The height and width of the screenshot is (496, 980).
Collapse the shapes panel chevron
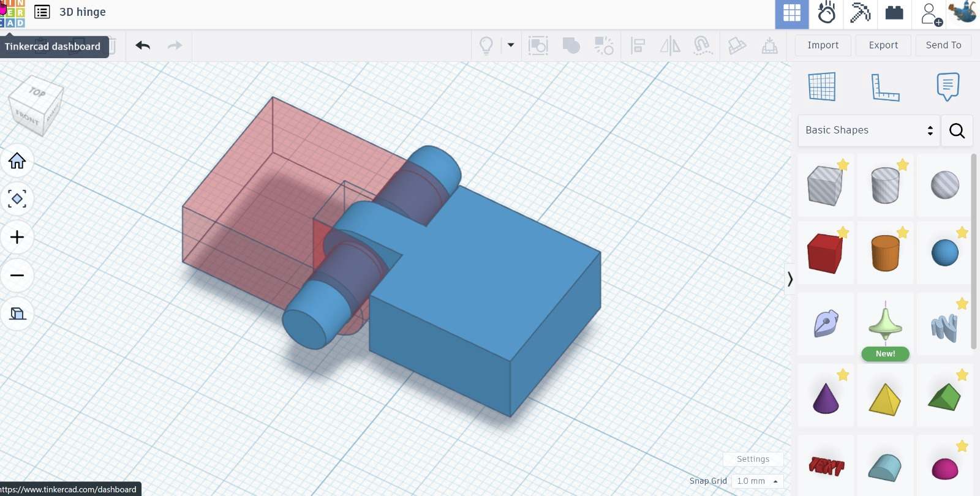[x=790, y=279]
